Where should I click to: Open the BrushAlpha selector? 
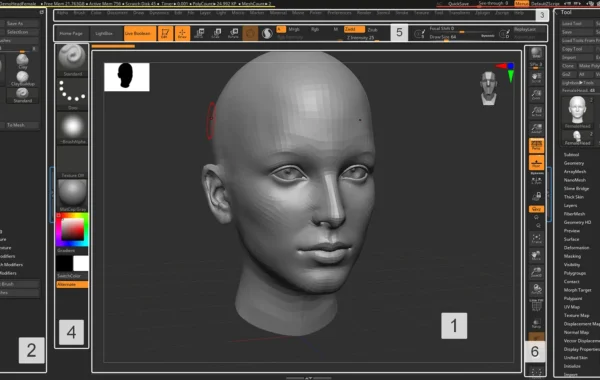(72, 129)
